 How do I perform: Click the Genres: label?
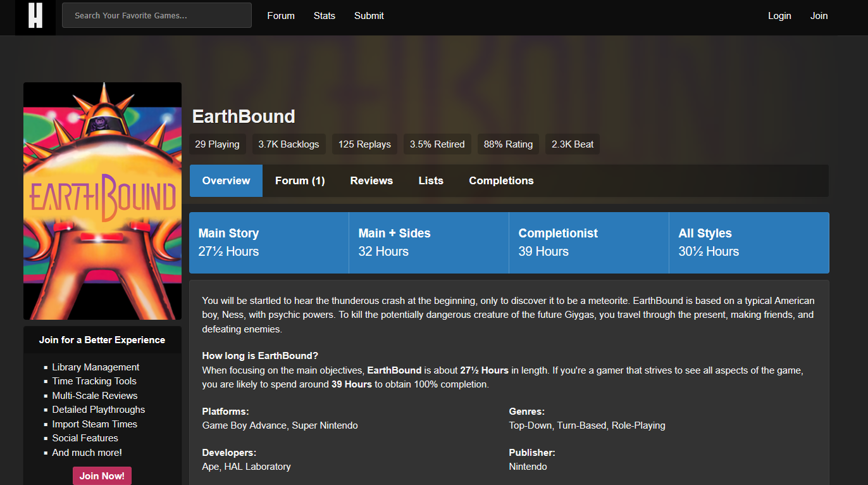(x=526, y=412)
